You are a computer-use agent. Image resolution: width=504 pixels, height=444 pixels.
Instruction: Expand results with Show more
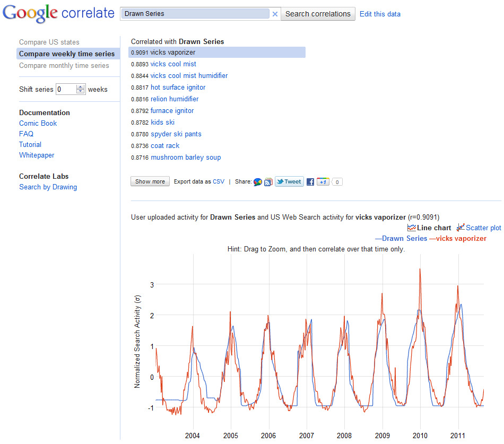[x=150, y=181]
